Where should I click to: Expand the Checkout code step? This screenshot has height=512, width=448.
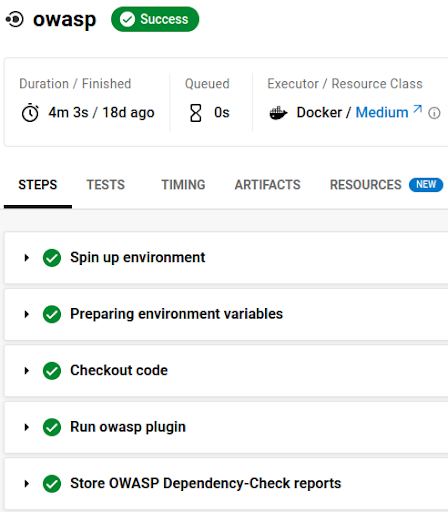(x=27, y=371)
